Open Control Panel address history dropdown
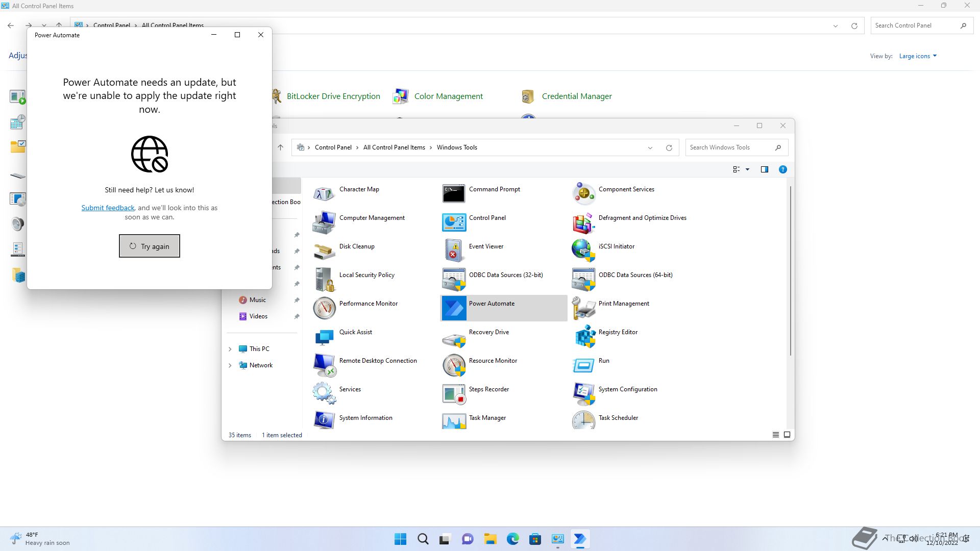This screenshot has height=551, width=980. [x=836, y=26]
